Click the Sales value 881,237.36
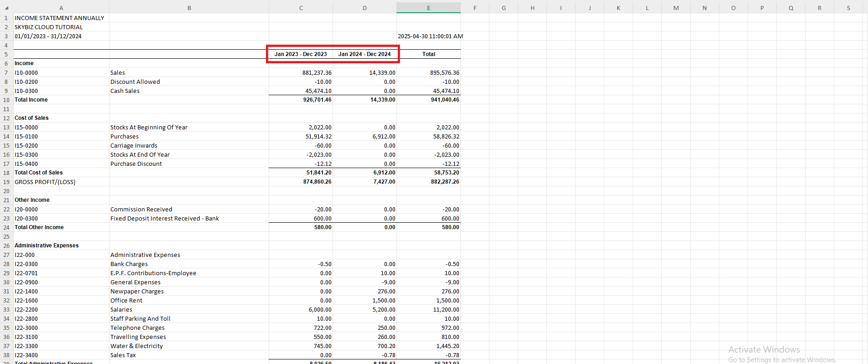 click(317, 72)
